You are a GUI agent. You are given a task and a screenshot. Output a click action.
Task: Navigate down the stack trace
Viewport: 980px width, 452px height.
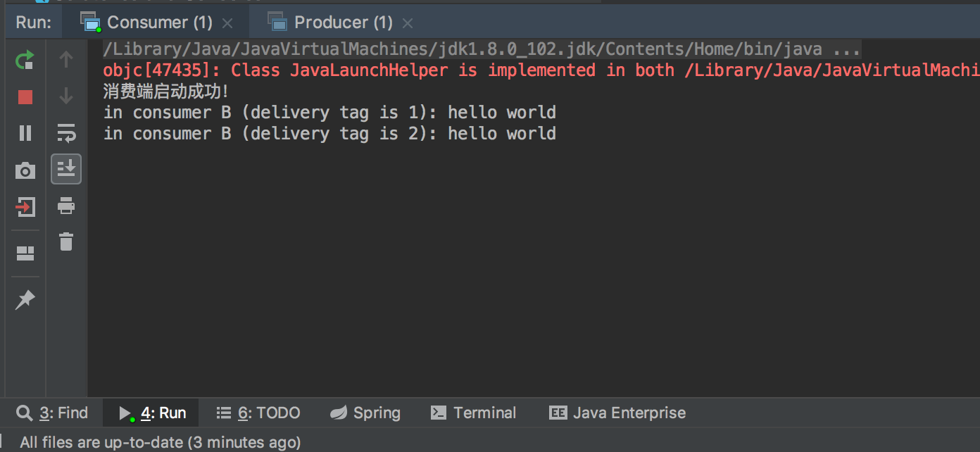pos(66,96)
